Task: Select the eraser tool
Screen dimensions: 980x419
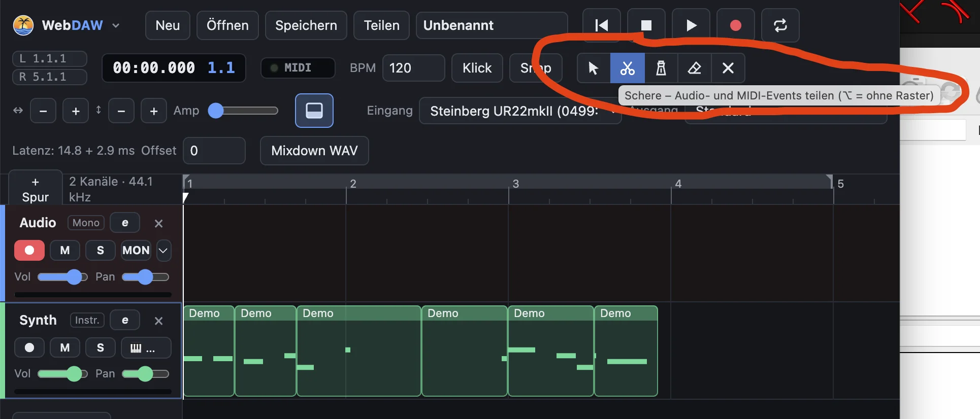Action: [x=695, y=68]
